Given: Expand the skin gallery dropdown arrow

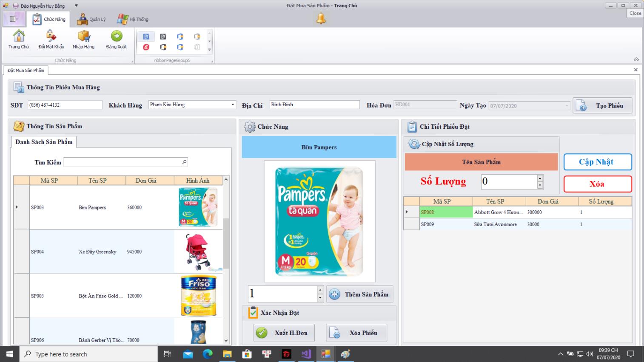Looking at the screenshot, I should (x=209, y=50).
